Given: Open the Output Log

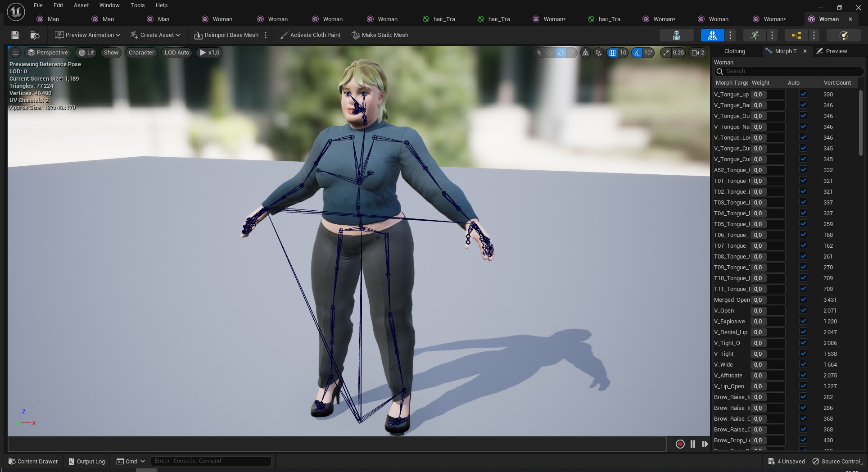Looking at the screenshot, I should [x=87, y=461].
